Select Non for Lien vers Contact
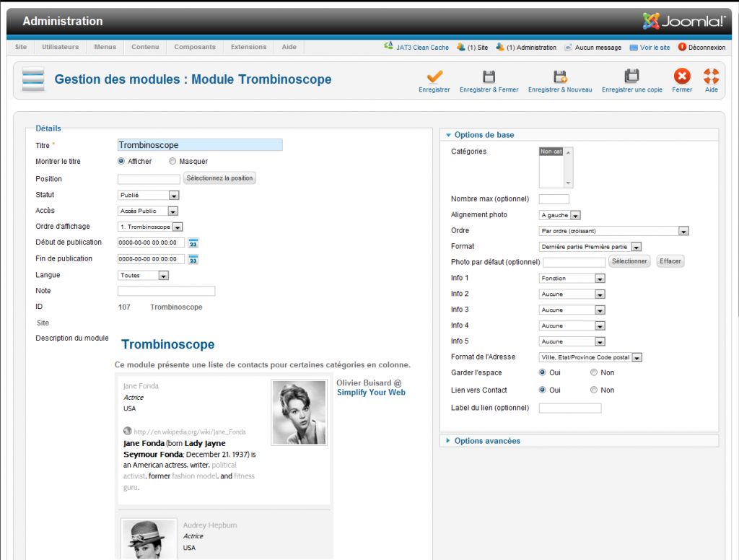Viewport: 739px width, 560px height. click(x=594, y=390)
